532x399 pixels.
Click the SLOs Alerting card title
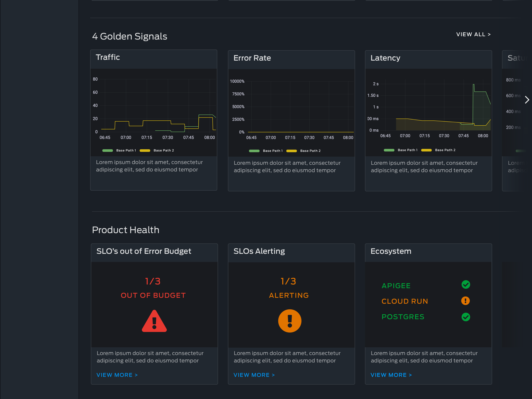pos(259,251)
